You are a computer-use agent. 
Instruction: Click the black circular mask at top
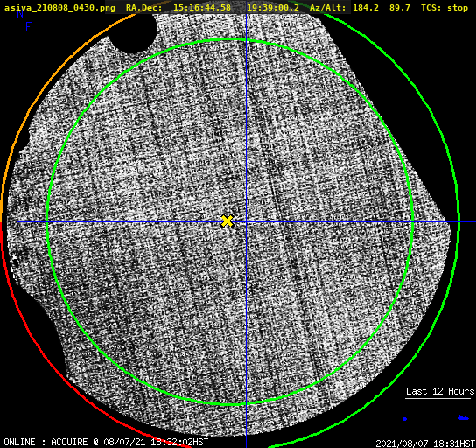[132, 31]
